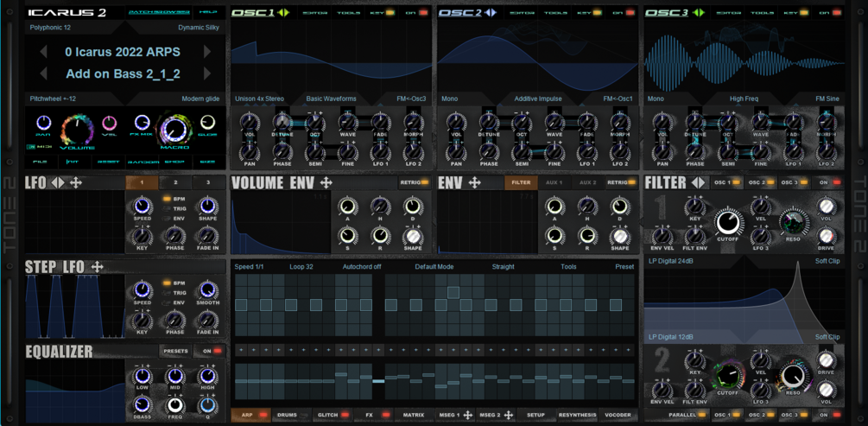Click the LFO four-way move icon
Image resolution: width=868 pixels, height=426 pixels.
tap(76, 183)
